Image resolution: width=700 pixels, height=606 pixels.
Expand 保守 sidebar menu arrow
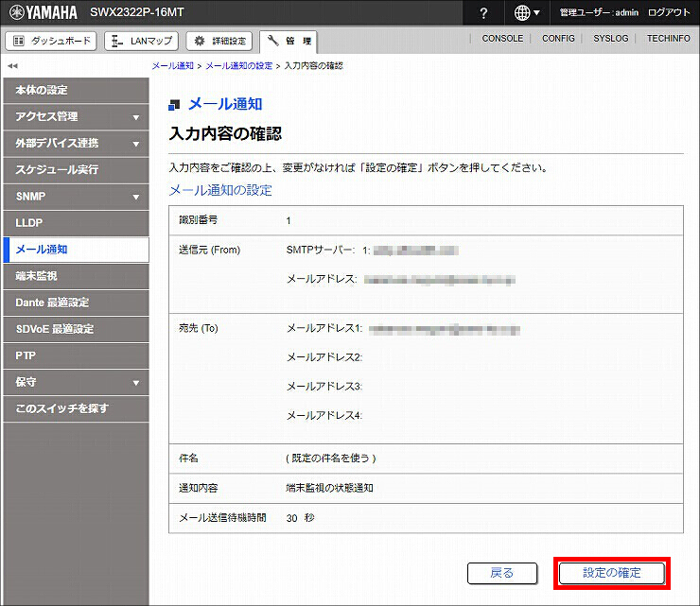136,383
